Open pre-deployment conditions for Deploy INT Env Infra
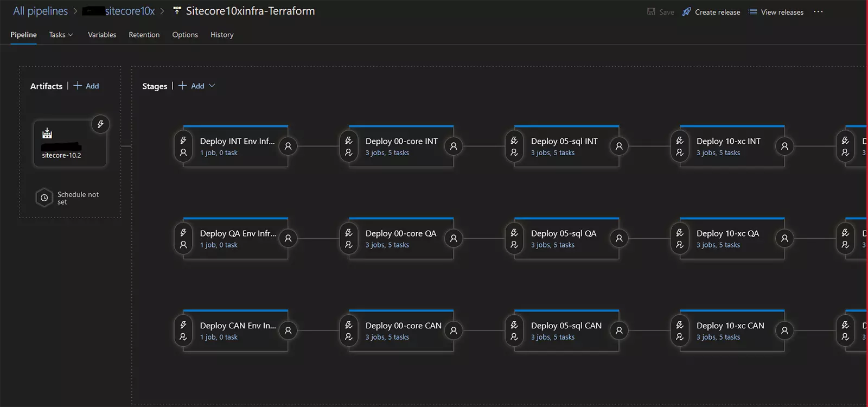Screen dimensions: 868x407 (183, 147)
